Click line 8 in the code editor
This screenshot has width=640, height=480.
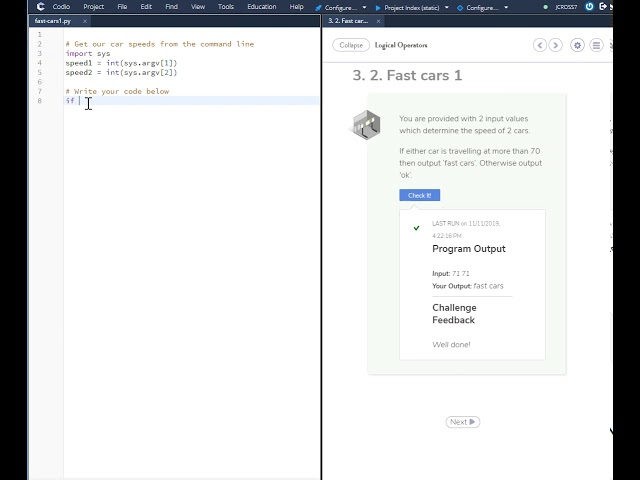pyautogui.click(x=192, y=100)
